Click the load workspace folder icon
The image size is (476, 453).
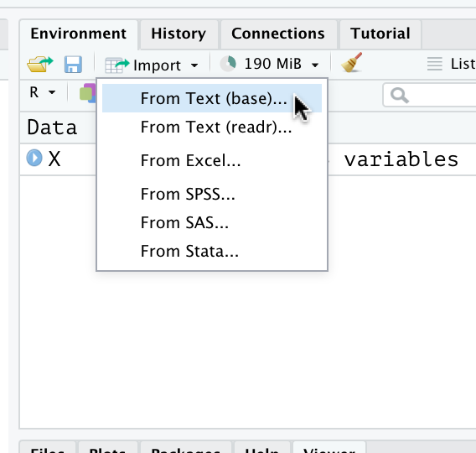coord(40,64)
